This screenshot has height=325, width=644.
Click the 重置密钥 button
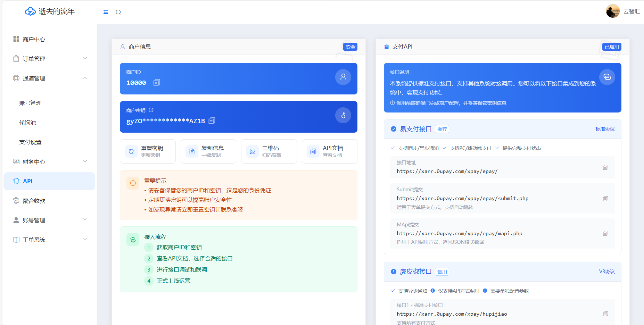tap(148, 151)
